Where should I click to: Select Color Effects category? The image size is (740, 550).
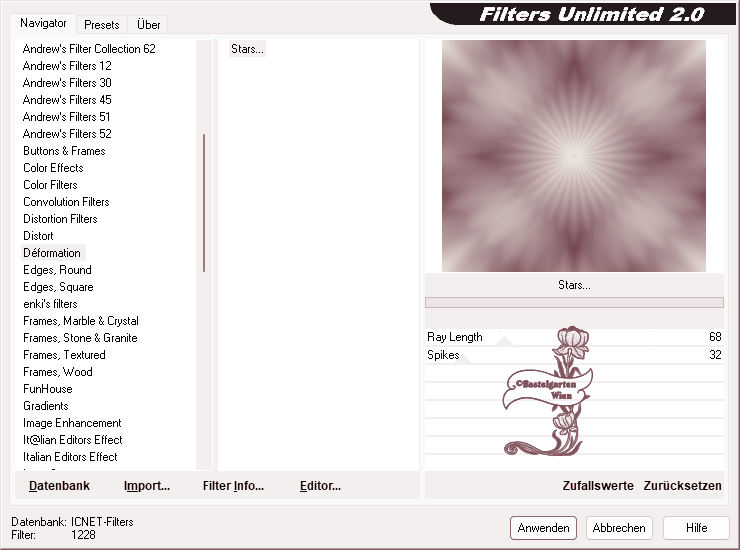pyautogui.click(x=53, y=168)
